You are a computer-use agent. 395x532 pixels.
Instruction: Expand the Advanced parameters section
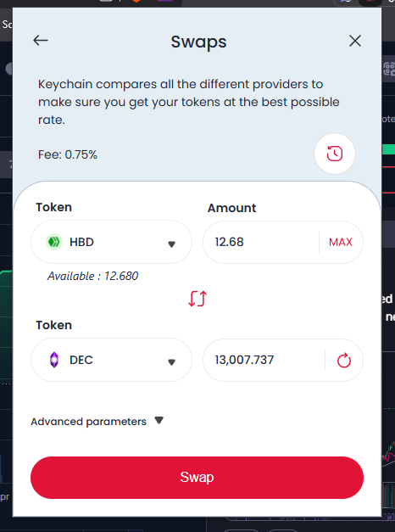click(97, 421)
